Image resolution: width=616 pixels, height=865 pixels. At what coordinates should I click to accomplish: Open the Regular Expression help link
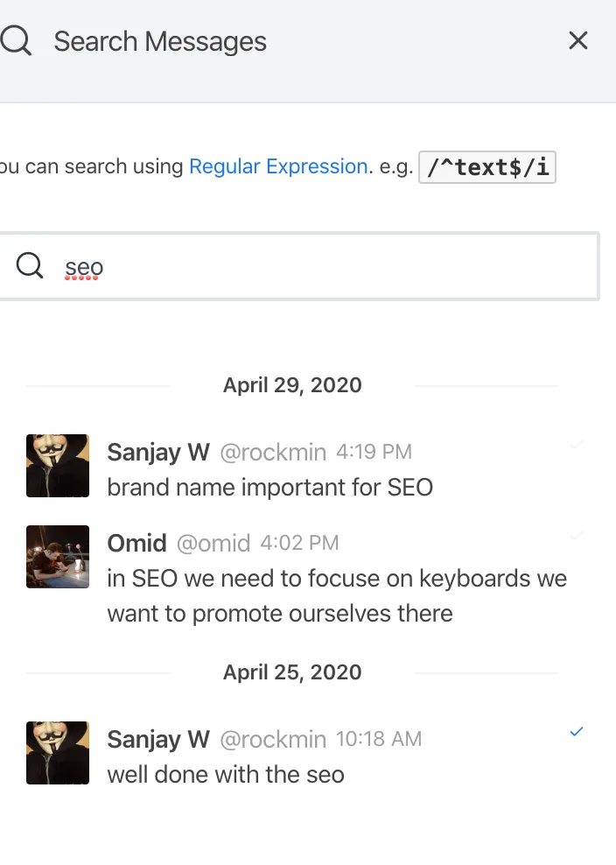tap(278, 166)
